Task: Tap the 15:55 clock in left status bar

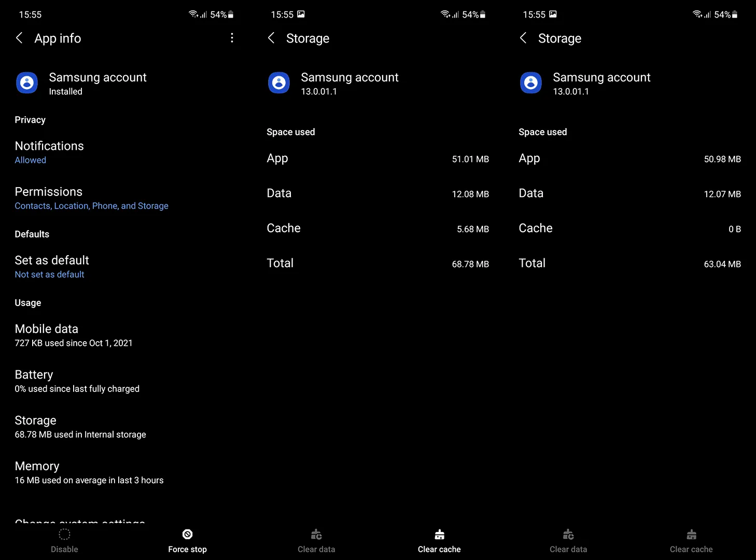Action: pyautogui.click(x=30, y=15)
